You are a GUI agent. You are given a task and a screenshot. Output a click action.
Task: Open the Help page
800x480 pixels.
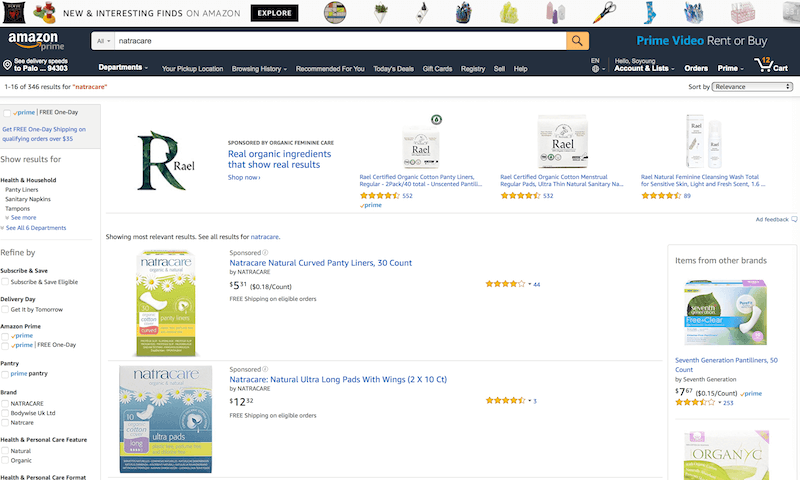[520, 69]
